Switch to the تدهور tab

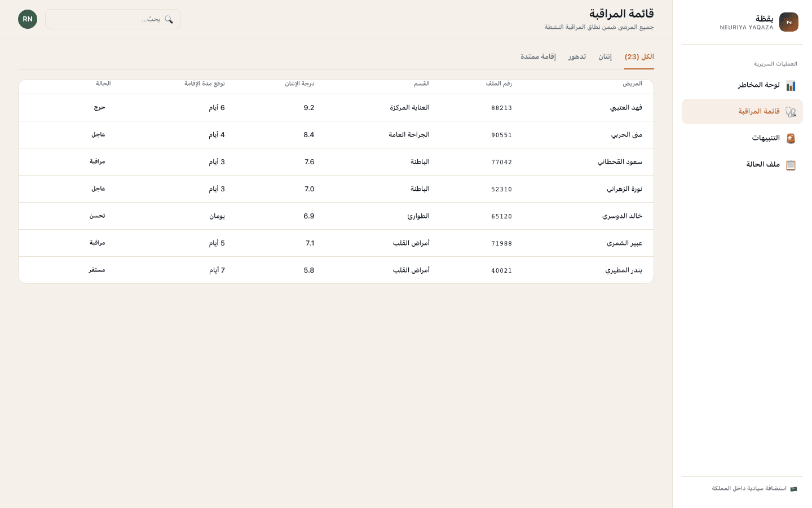(577, 57)
